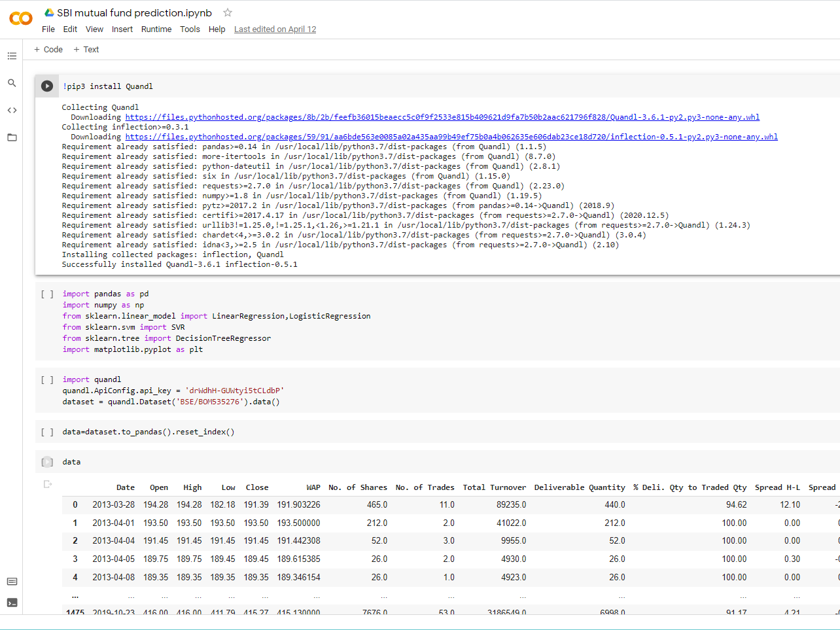Run the import quandl cell
Viewport: 840px width, 630px height.
[47, 379]
